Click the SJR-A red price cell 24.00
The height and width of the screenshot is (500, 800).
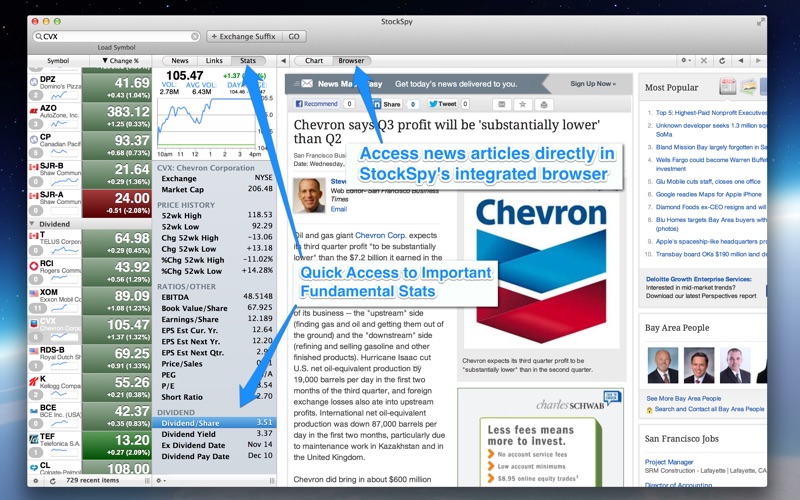pyautogui.click(x=117, y=204)
